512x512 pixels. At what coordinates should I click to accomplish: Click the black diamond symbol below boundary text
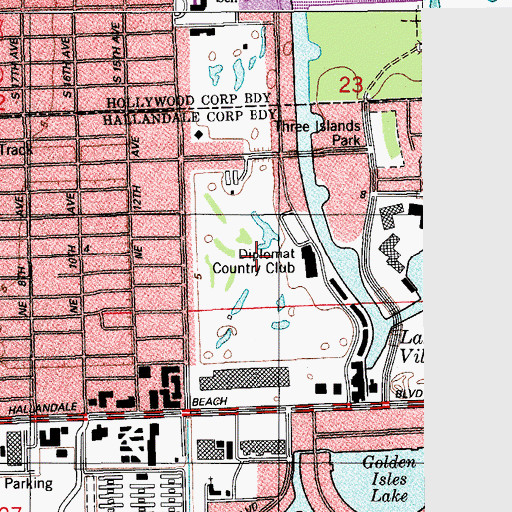click(x=199, y=135)
